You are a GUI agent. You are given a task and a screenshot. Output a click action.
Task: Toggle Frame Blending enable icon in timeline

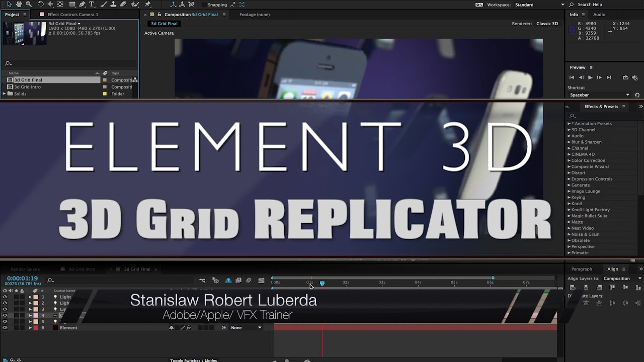click(238, 280)
